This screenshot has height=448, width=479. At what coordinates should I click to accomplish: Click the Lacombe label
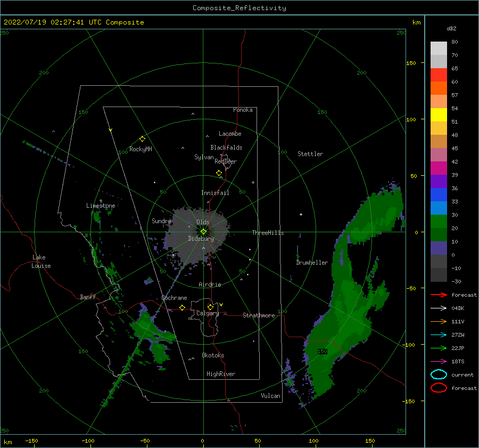point(230,134)
